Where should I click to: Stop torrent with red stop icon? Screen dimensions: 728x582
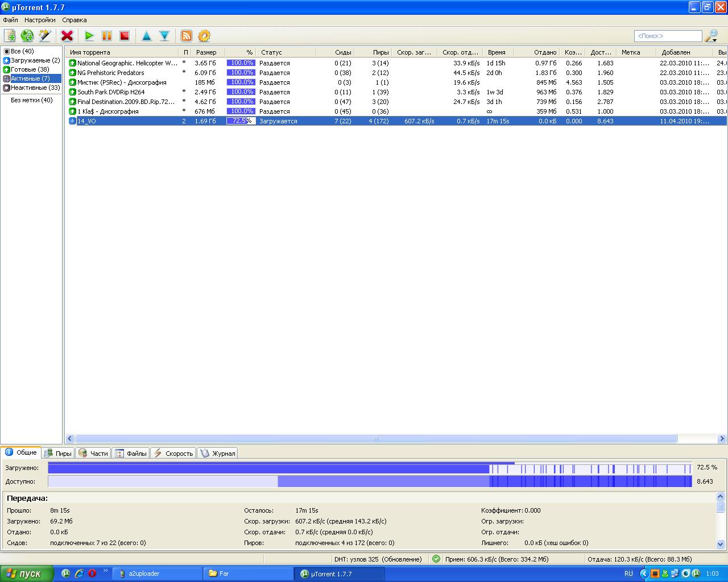pyautogui.click(x=124, y=36)
